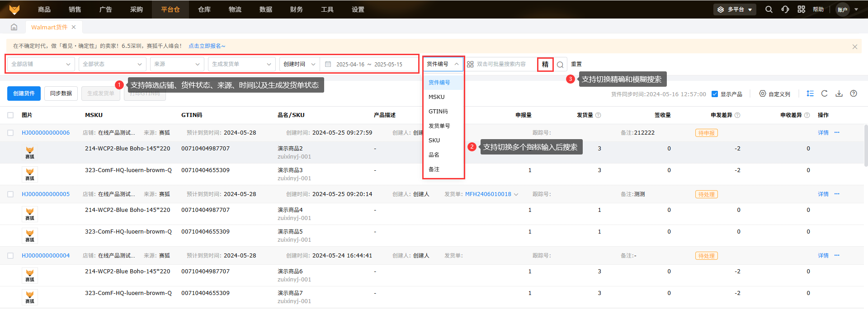
Task: Open the 仓库 top menu
Action: click(x=204, y=9)
